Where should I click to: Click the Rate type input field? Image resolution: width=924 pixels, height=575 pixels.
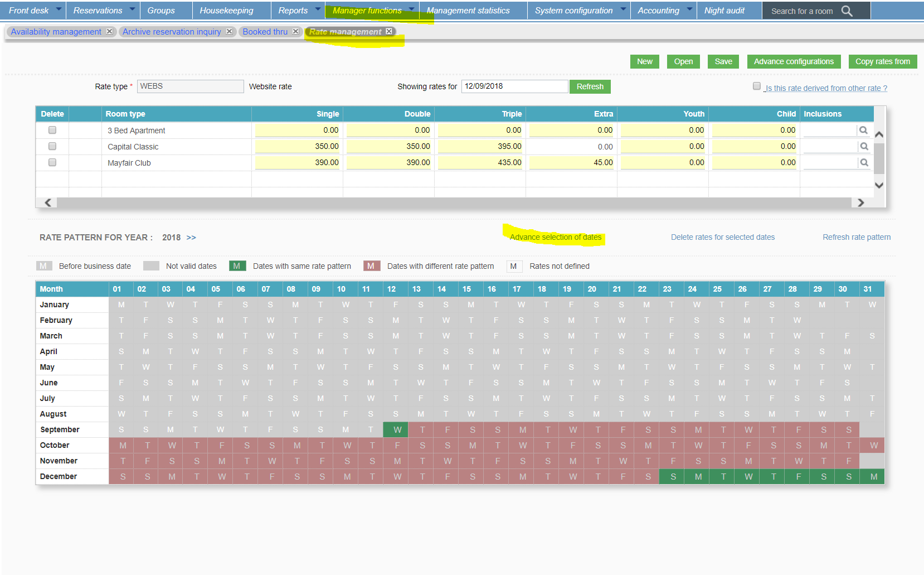pyautogui.click(x=190, y=86)
